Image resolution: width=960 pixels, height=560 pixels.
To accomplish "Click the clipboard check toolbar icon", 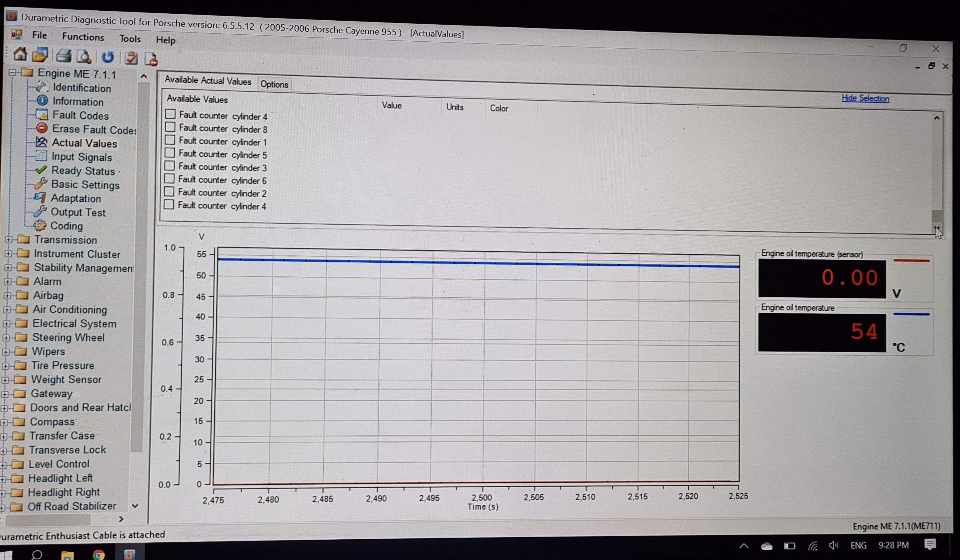I will (131, 59).
